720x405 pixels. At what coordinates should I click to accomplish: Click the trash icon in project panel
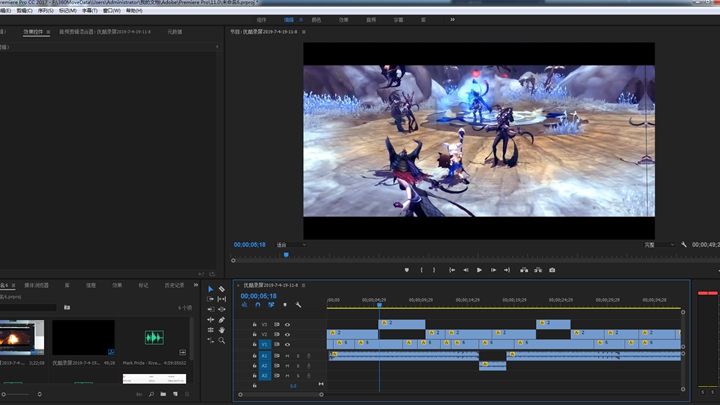click(x=187, y=394)
